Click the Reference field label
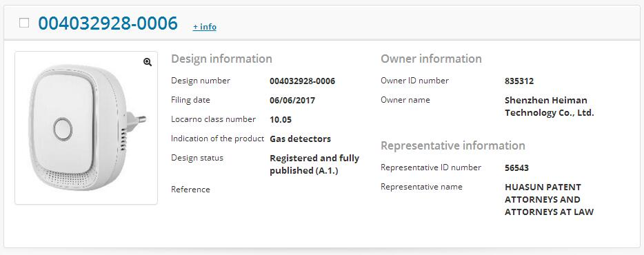The width and height of the screenshot is (644, 255). click(190, 190)
